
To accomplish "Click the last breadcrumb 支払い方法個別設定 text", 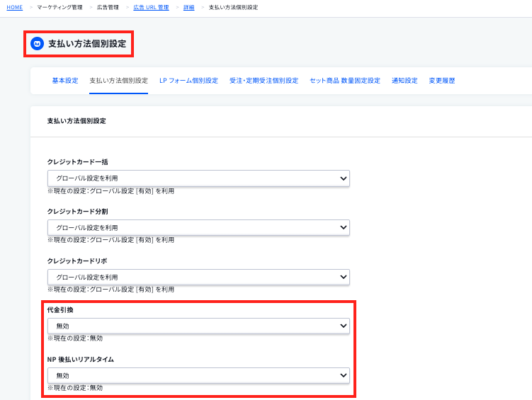I will point(233,8).
